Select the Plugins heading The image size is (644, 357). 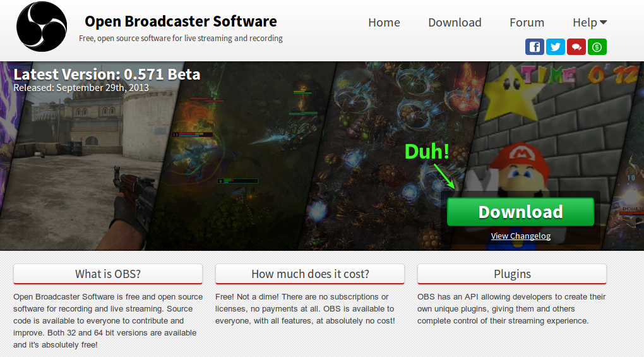[x=512, y=274]
